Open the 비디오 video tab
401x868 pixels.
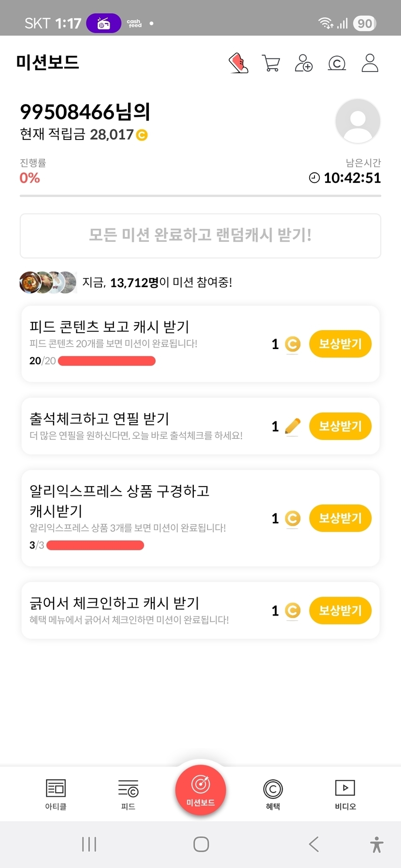pos(345,794)
